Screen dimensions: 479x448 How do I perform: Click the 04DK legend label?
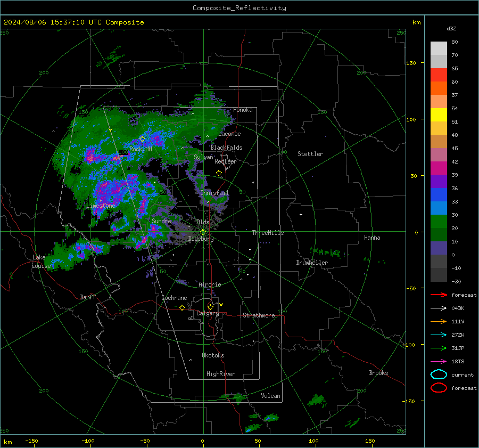tap(458, 308)
